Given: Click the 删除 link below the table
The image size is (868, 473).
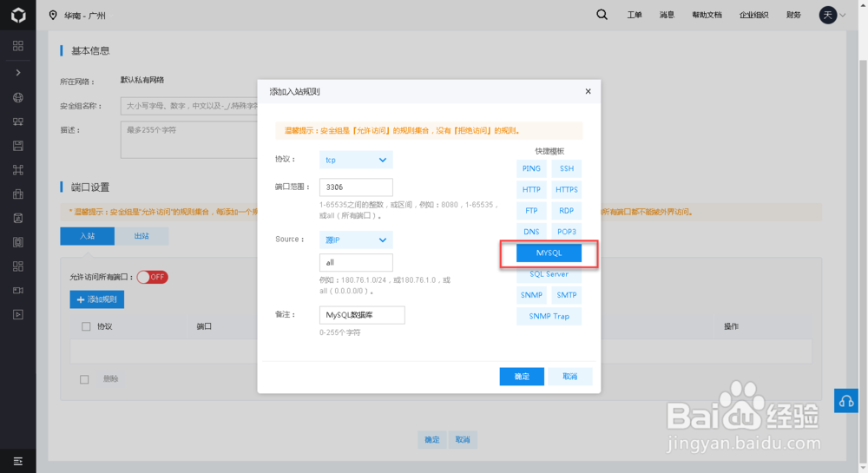Looking at the screenshot, I should point(111,379).
